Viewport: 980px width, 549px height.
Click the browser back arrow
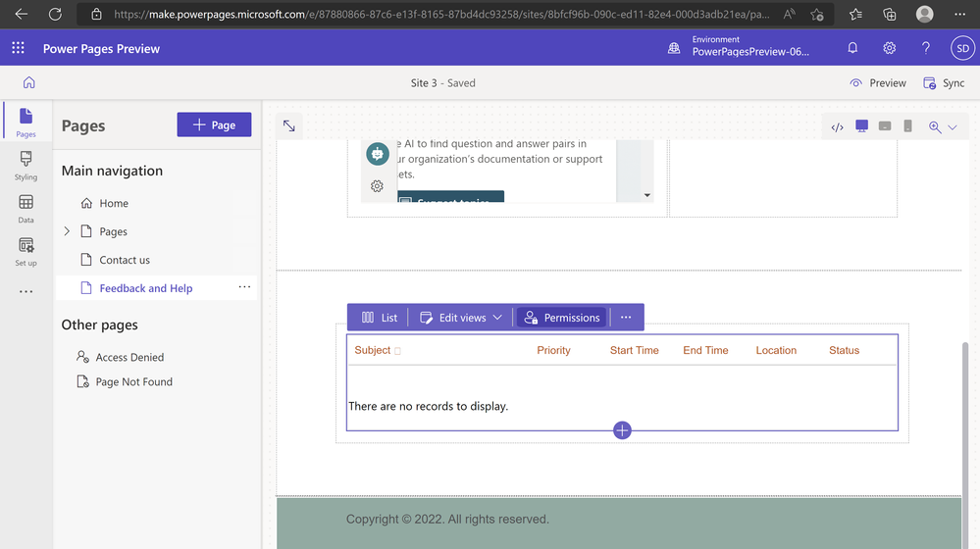coord(21,14)
